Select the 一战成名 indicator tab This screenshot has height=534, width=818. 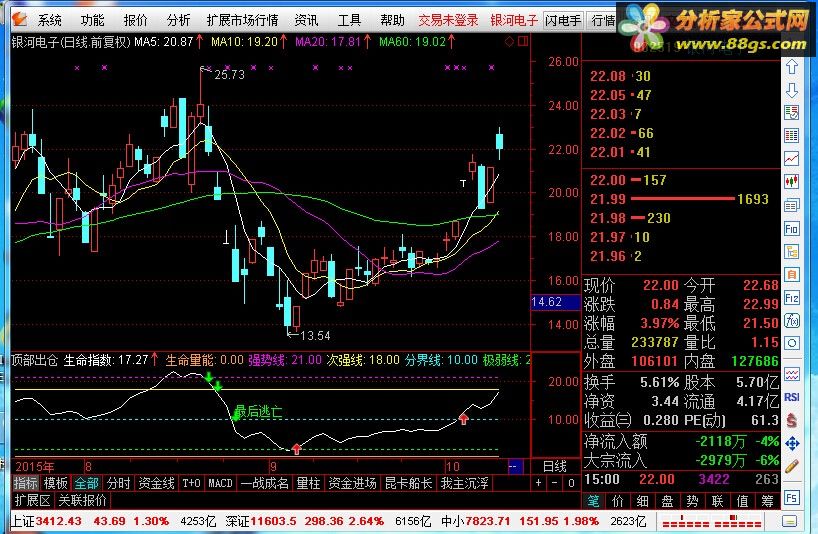pos(264,483)
